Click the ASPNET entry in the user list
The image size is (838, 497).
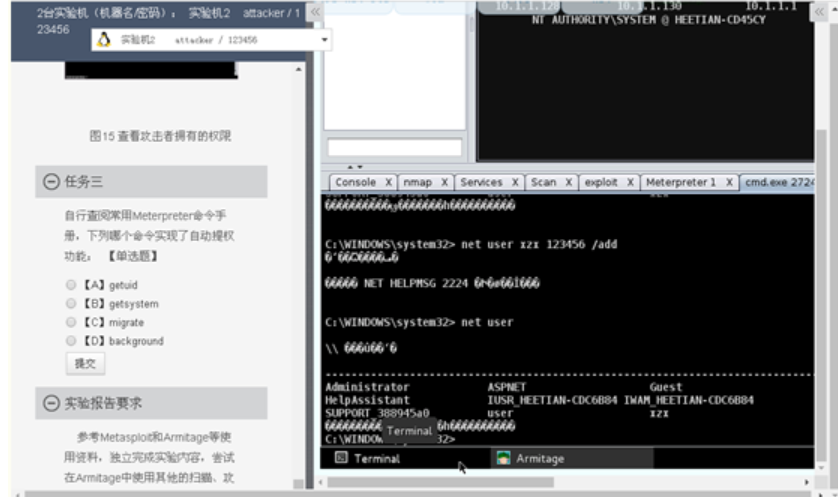507,387
